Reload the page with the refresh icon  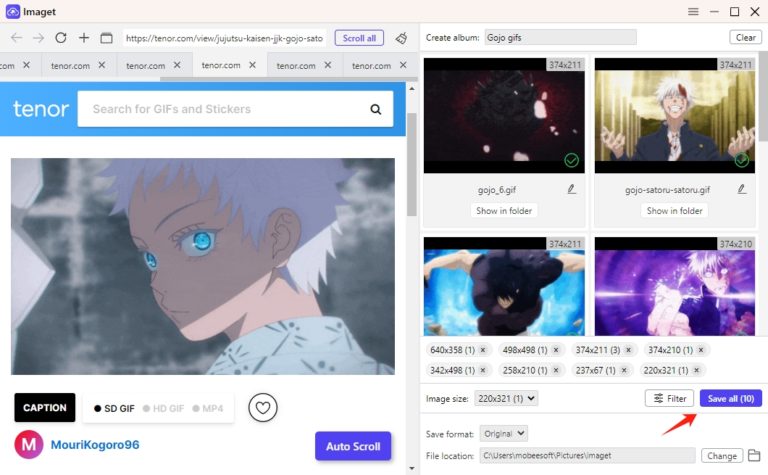tap(61, 38)
